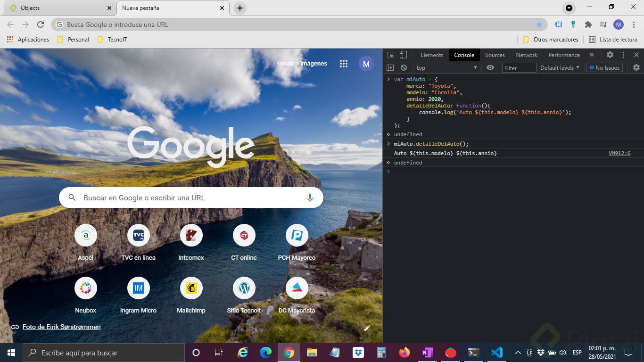Viewport: 644px width, 362px height.
Task: Clear the console output
Action: point(404,68)
